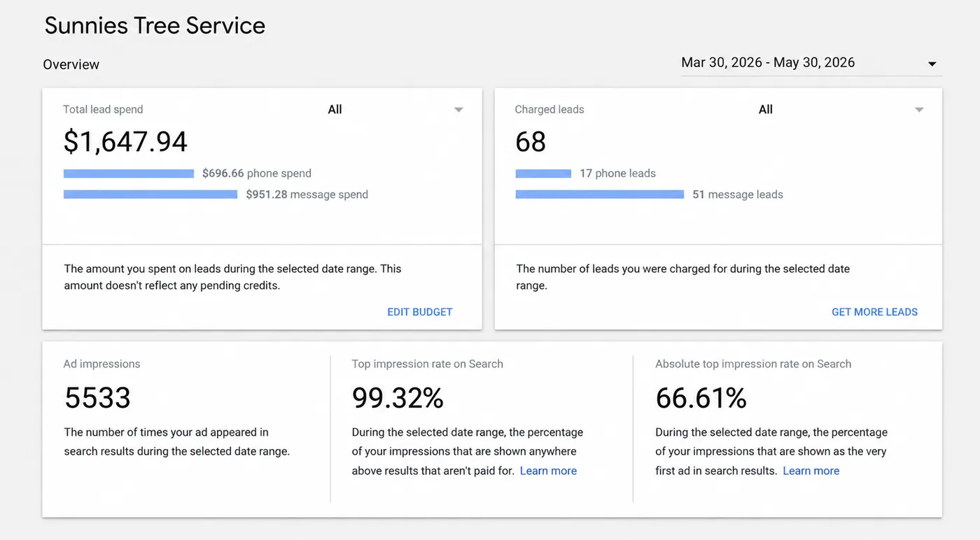Click arrow icon in Charged leads card

point(919,110)
